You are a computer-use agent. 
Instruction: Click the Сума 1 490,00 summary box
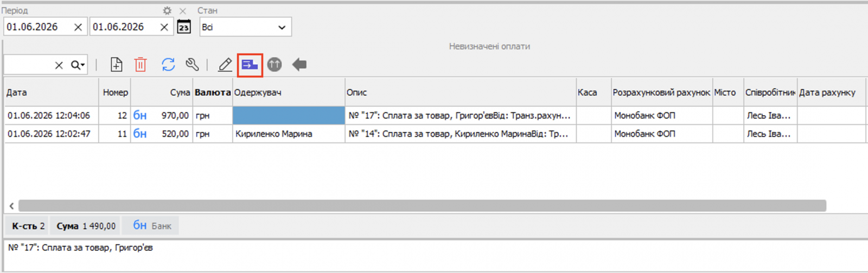click(x=86, y=226)
